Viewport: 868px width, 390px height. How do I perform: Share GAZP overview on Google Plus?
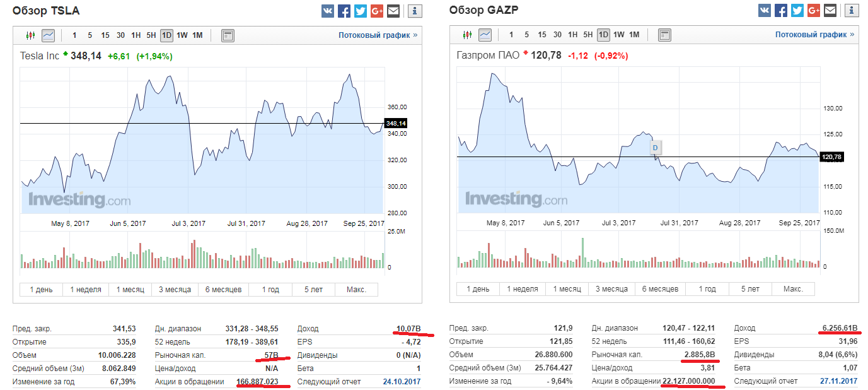coord(814,11)
